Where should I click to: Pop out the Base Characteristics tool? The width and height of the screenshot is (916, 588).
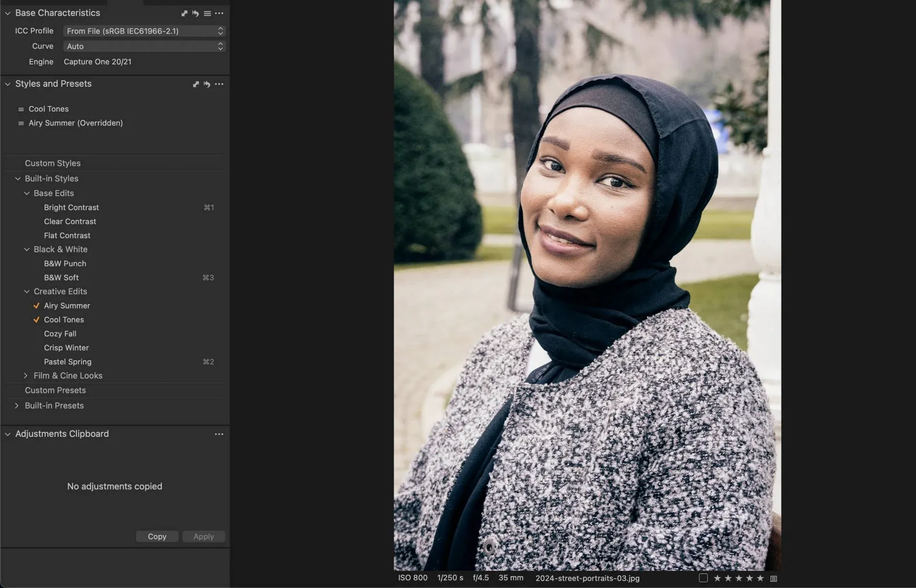185,13
